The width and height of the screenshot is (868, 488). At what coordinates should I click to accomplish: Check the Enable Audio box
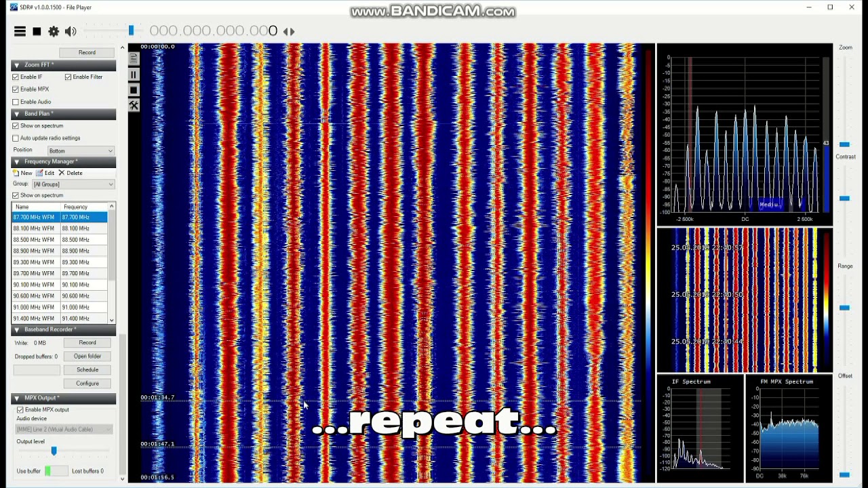tap(16, 102)
